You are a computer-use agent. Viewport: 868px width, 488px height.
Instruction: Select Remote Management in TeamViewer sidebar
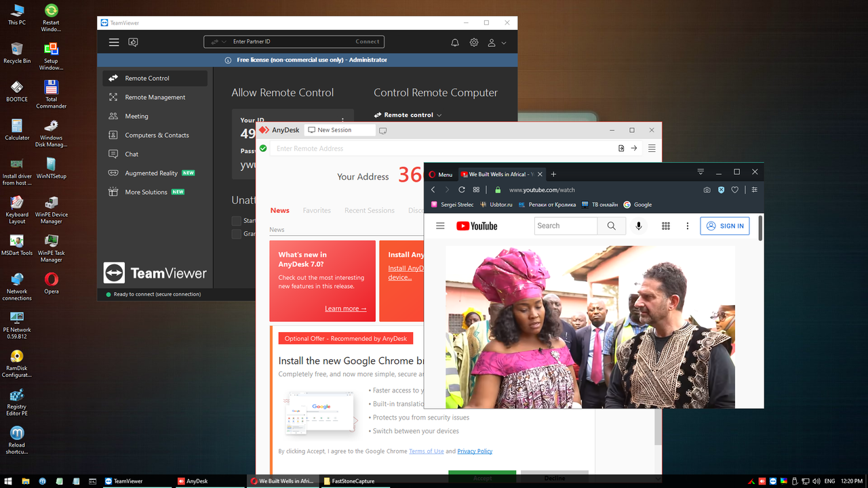pos(155,97)
